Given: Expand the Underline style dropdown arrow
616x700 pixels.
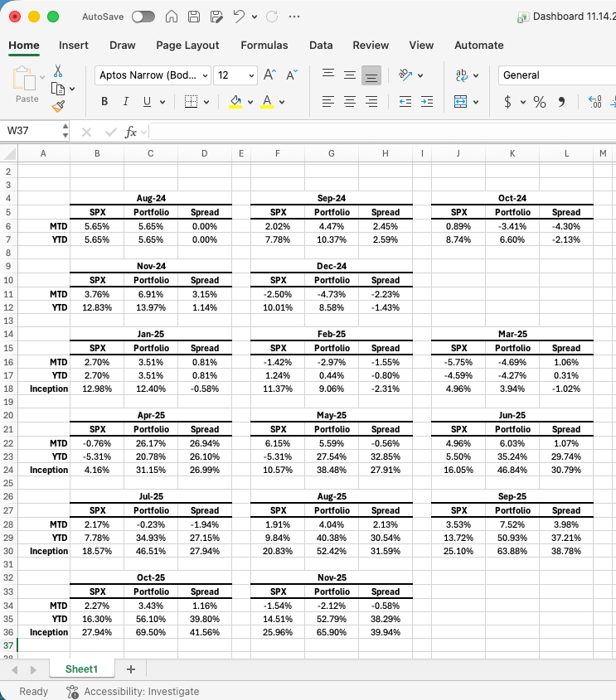Looking at the screenshot, I should tap(162, 102).
